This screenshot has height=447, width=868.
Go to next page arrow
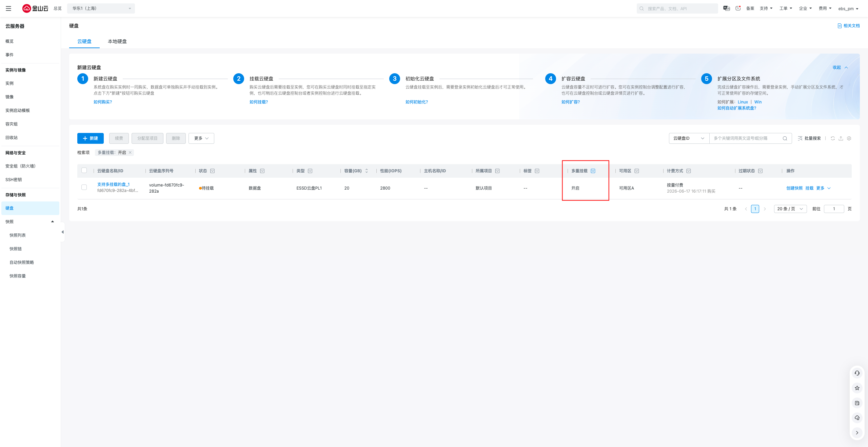[x=765, y=209]
